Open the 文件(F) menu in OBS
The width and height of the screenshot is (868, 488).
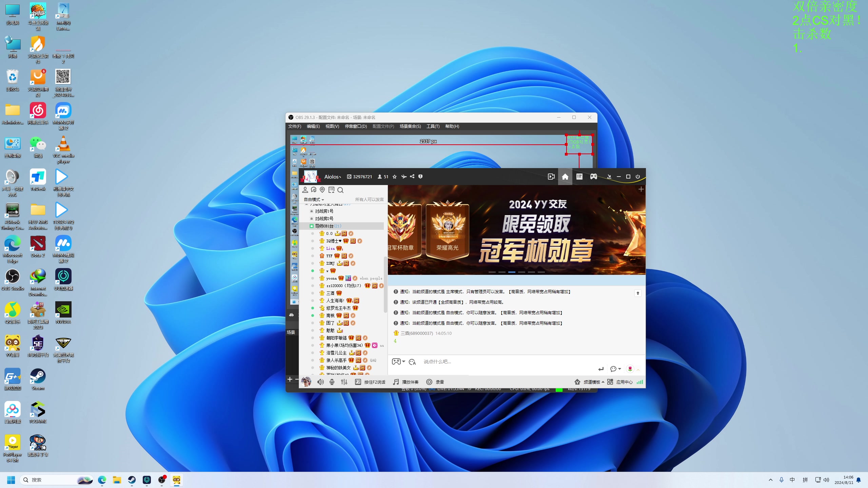[295, 126]
